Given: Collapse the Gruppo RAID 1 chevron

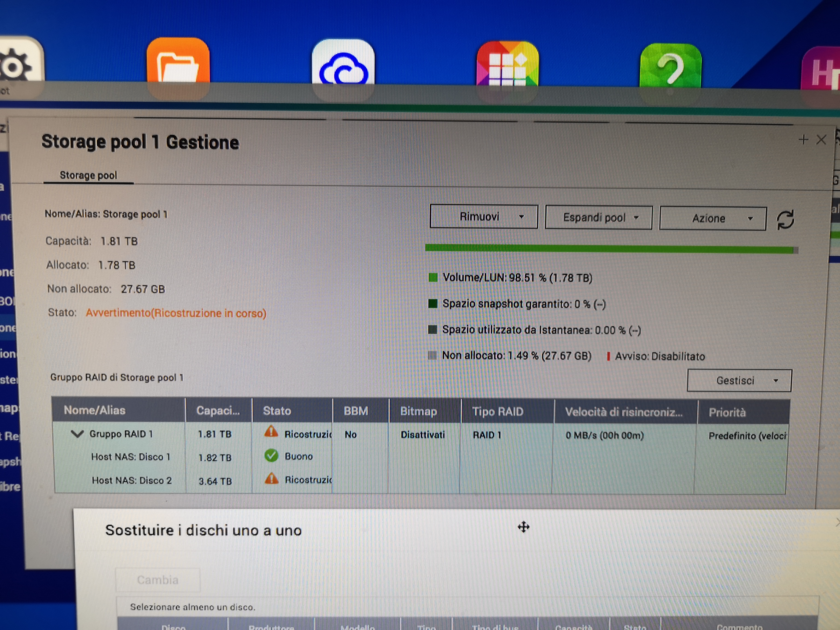Looking at the screenshot, I should point(77,434).
